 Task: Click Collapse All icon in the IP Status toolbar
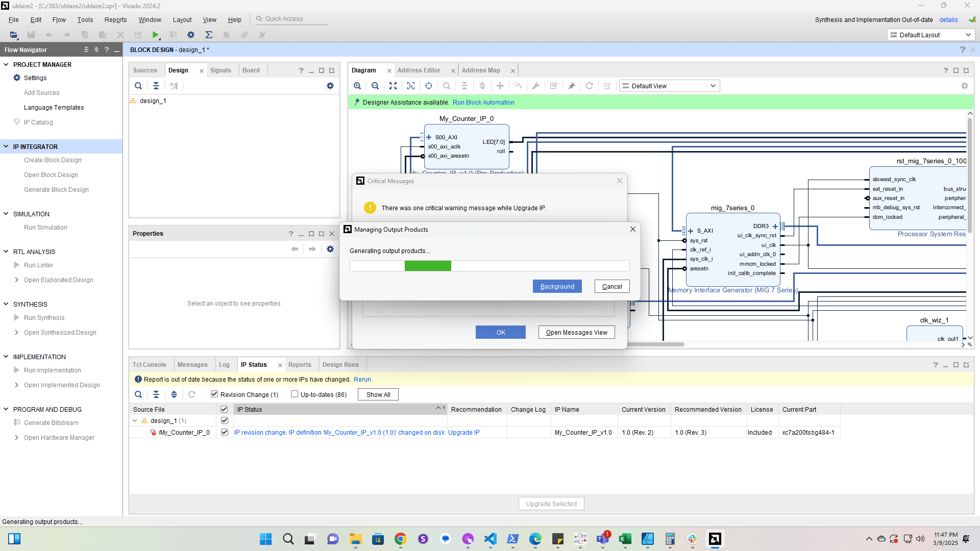pos(156,394)
